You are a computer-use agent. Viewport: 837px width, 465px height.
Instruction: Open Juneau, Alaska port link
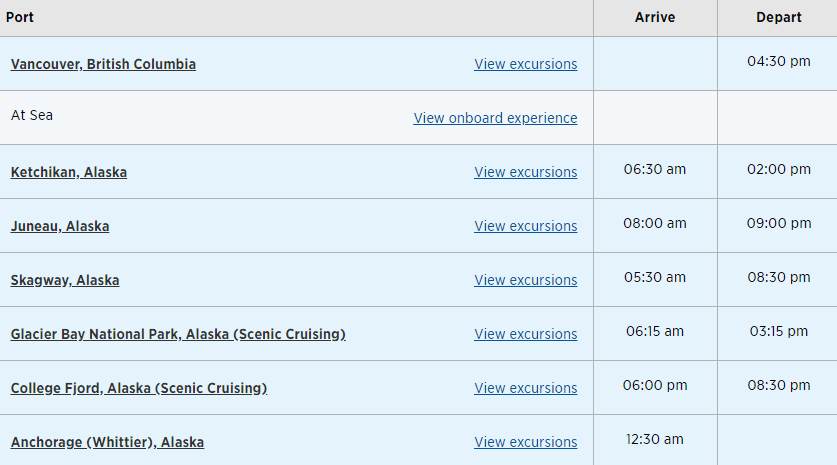click(60, 226)
